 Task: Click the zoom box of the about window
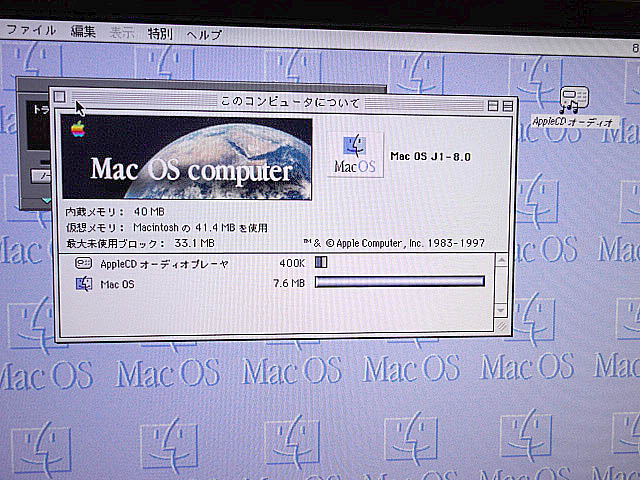[x=493, y=106]
